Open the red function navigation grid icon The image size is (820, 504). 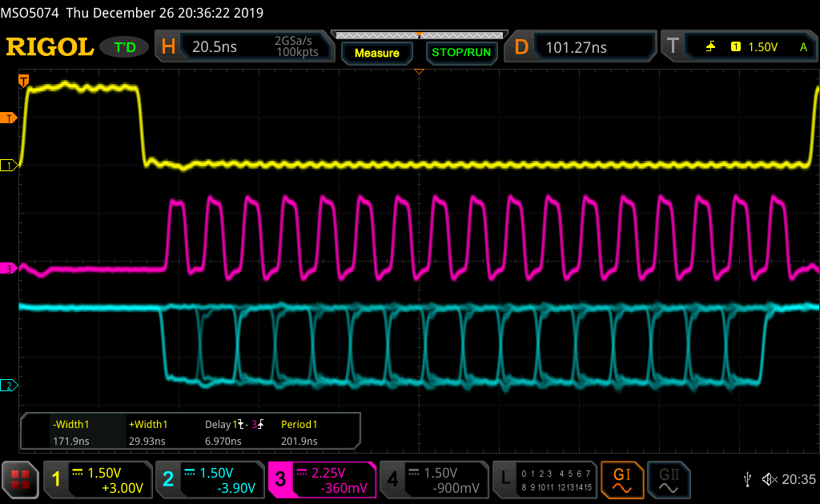tap(20, 479)
